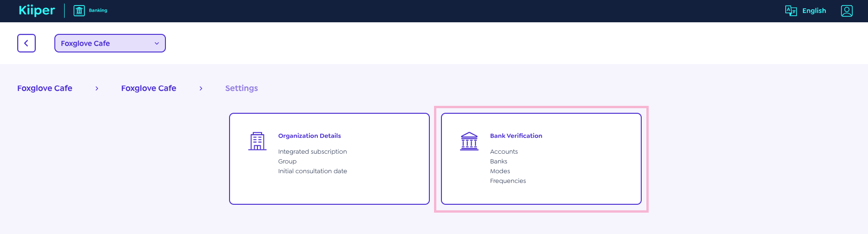Navigate to the second Foxglove Cafe breadcrumb
The image size is (868, 234).
pyautogui.click(x=149, y=88)
